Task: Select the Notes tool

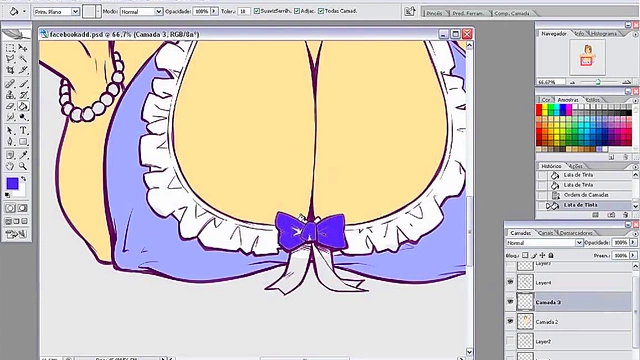Action: [10, 155]
